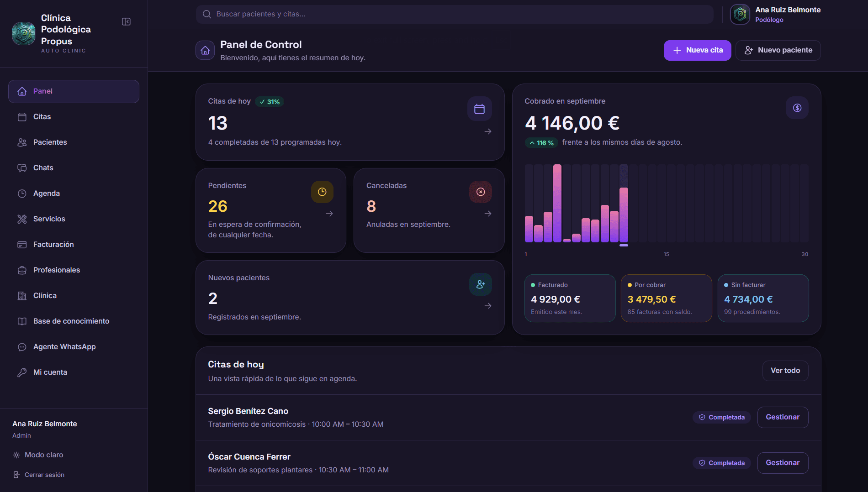Open Pacientes section

pyautogui.click(x=74, y=142)
